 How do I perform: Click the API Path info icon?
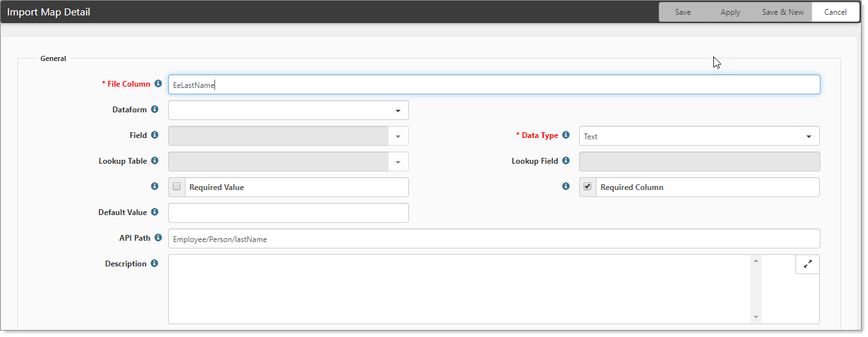click(158, 238)
